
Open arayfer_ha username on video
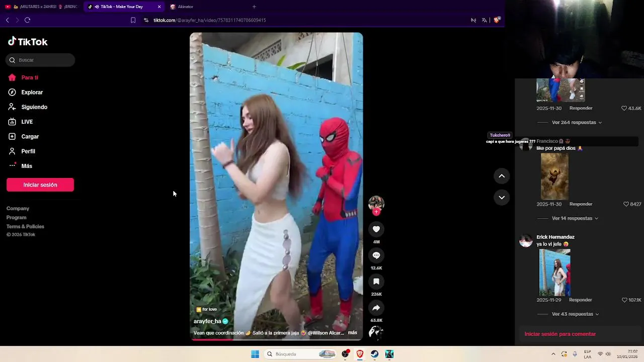pos(207,321)
